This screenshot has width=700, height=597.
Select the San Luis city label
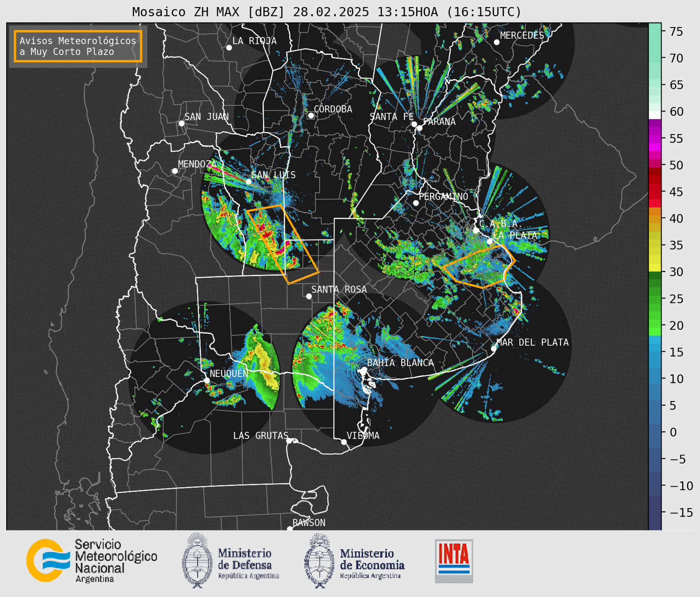pyautogui.click(x=273, y=175)
